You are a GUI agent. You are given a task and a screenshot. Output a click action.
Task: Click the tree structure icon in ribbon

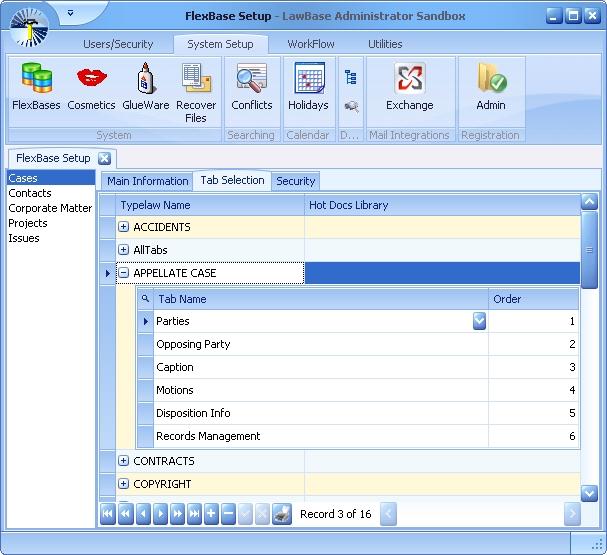coord(351,77)
